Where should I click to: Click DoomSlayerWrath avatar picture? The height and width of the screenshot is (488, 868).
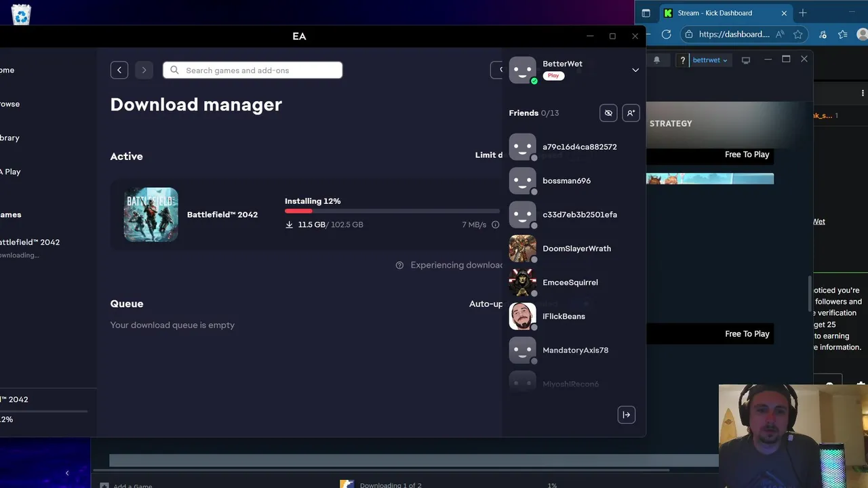(522, 249)
